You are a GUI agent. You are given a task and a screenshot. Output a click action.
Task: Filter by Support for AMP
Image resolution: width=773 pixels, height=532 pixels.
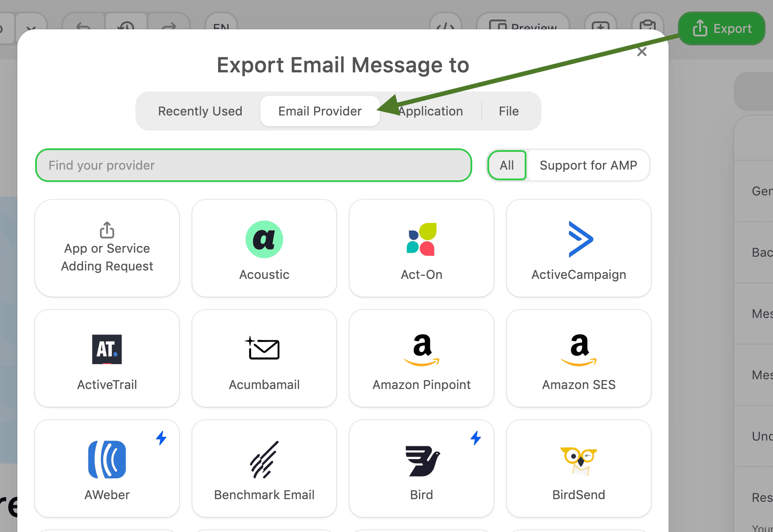(588, 165)
